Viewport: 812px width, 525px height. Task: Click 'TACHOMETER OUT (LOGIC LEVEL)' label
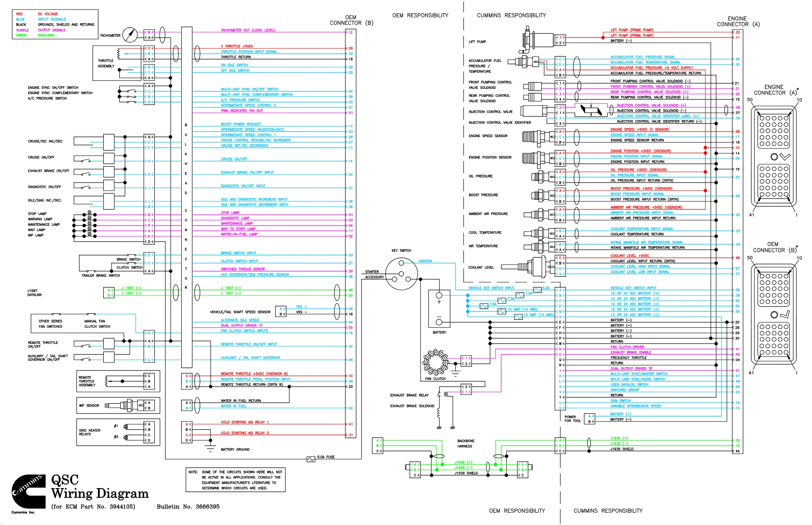click(x=248, y=30)
